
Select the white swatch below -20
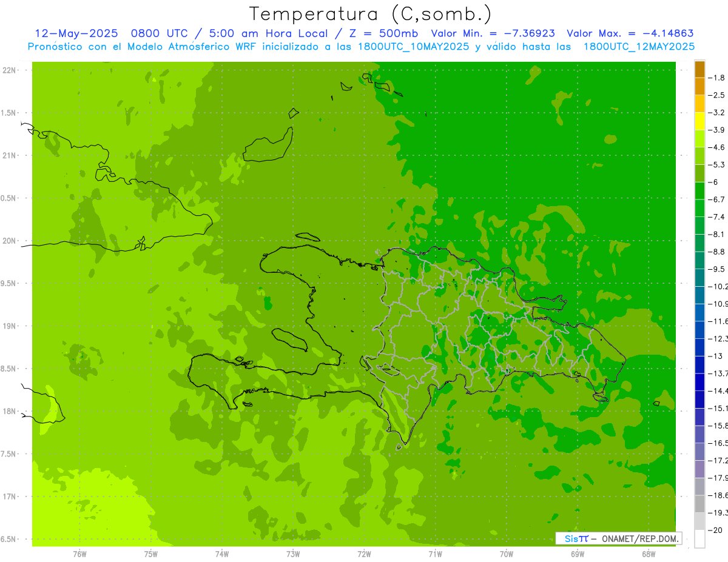click(x=699, y=539)
